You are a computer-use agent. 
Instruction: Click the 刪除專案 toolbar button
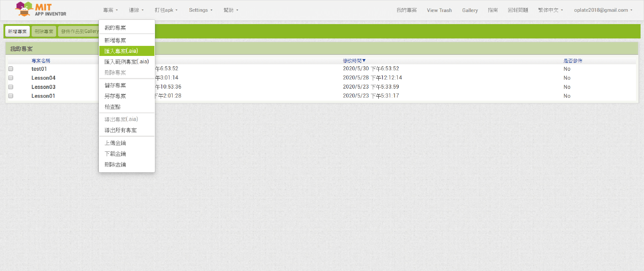44,31
